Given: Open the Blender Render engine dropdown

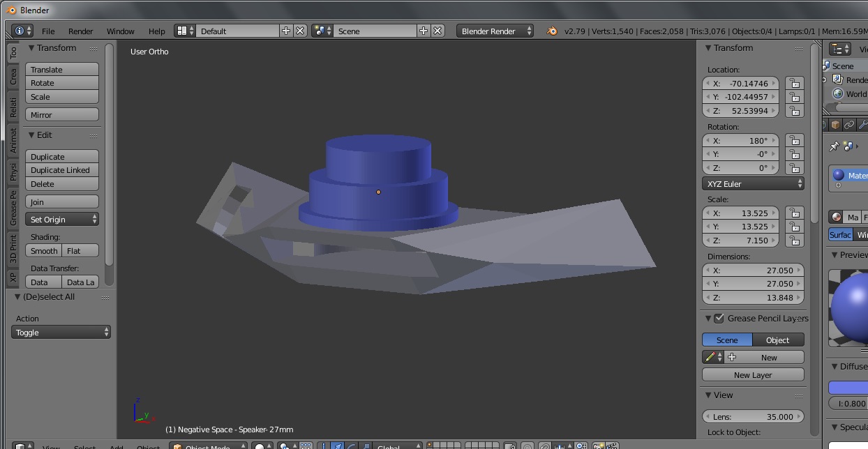Looking at the screenshot, I should 495,31.
